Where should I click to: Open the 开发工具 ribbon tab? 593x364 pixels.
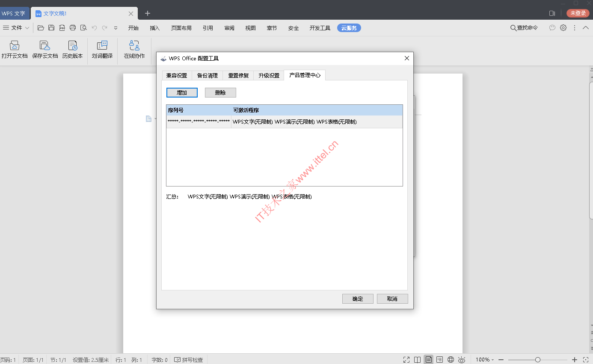tap(320, 28)
